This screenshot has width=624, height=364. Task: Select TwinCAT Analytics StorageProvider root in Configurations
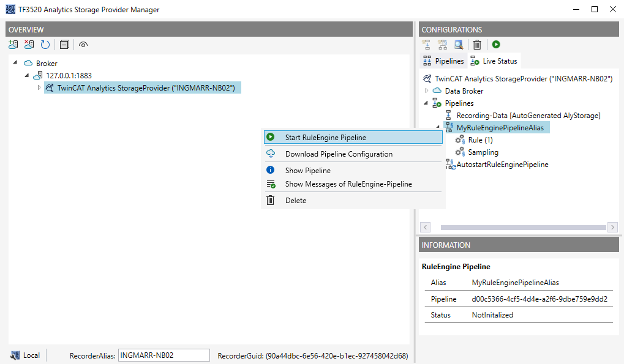click(524, 79)
